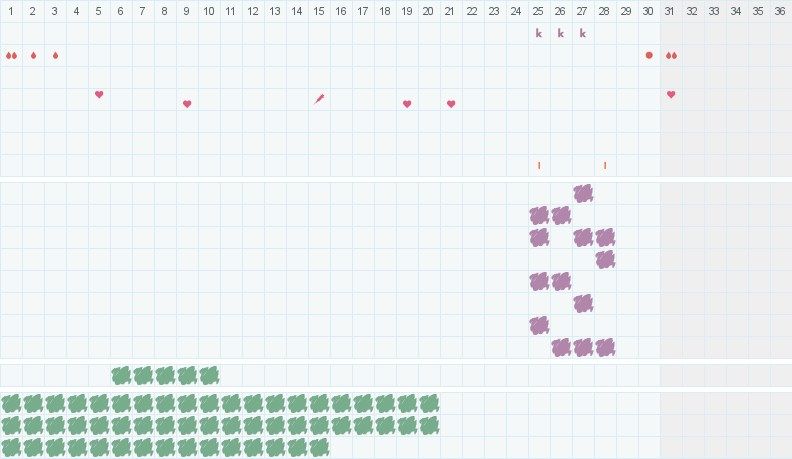
Task: Select the red circle spotting marker on day 30
Action: 649,56
